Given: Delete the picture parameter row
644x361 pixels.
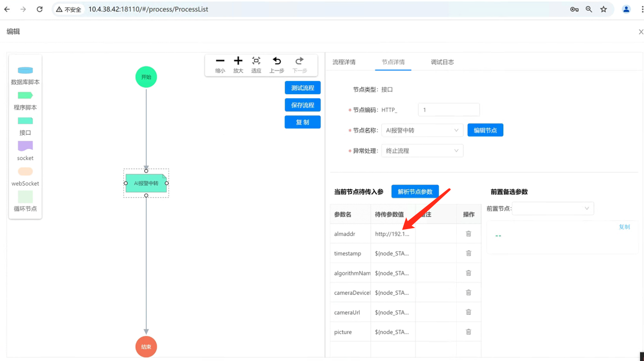Looking at the screenshot, I should coord(468,332).
